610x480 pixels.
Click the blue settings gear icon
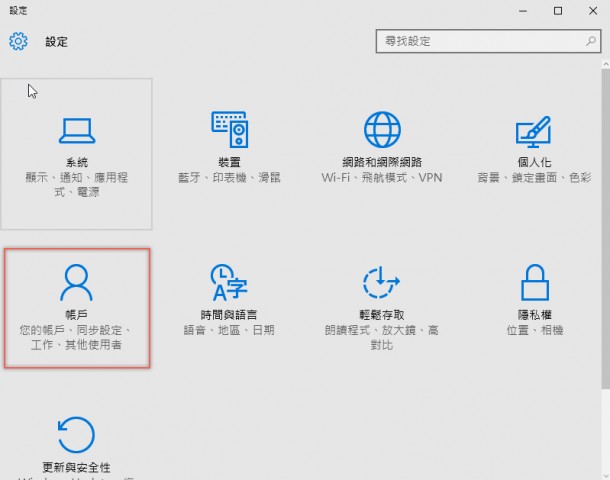(x=18, y=41)
